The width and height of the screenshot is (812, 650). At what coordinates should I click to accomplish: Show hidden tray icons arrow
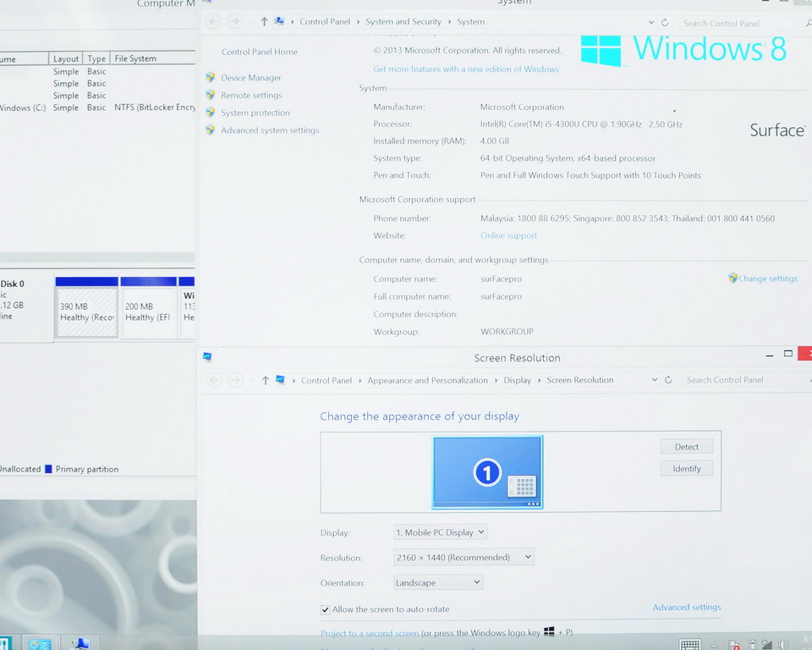coord(714,646)
